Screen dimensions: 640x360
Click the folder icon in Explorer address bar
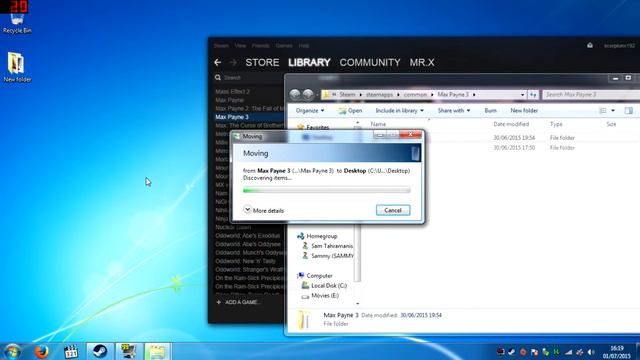coord(326,95)
